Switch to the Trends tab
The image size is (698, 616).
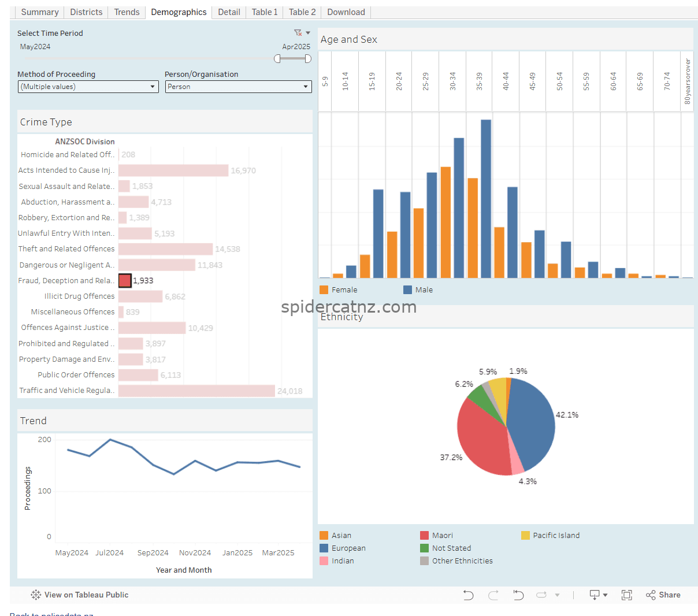point(127,12)
